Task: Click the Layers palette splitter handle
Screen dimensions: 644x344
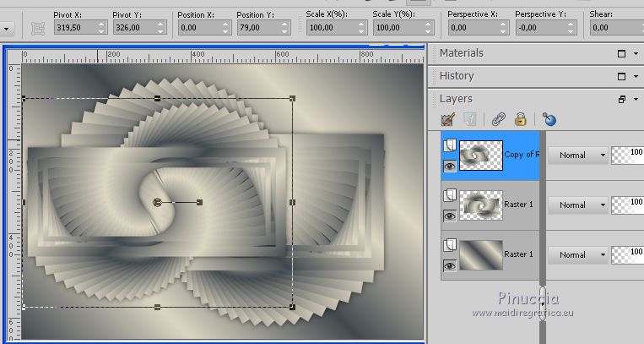Action: [543, 303]
